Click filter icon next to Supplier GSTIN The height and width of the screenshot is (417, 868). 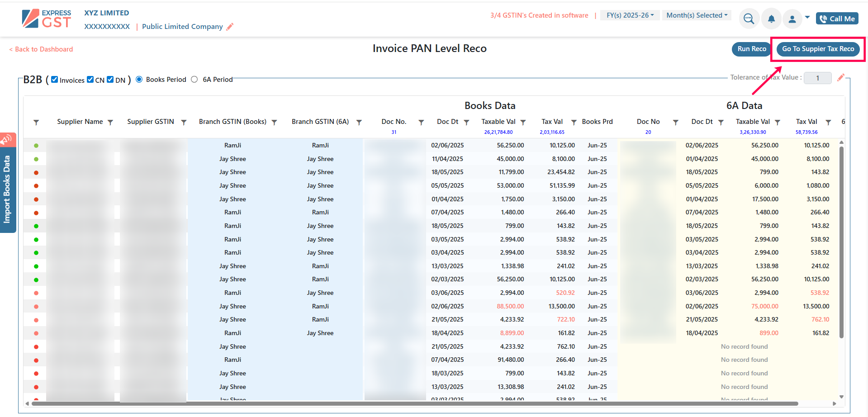coord(184,122)
